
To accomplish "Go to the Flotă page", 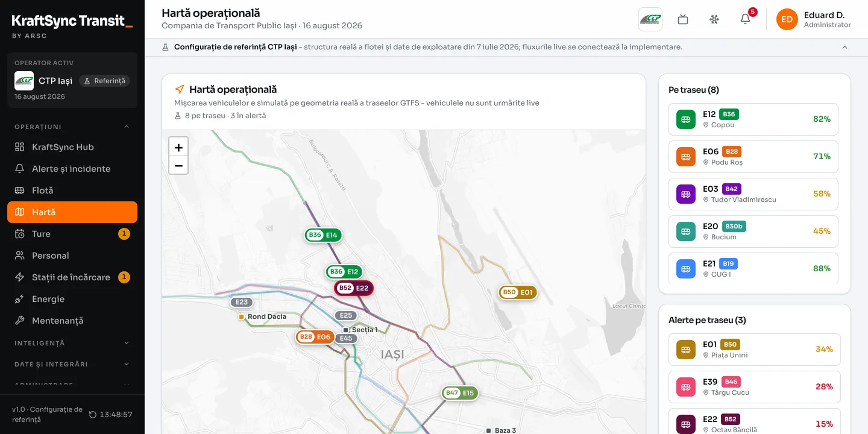I will pos(72,190).
